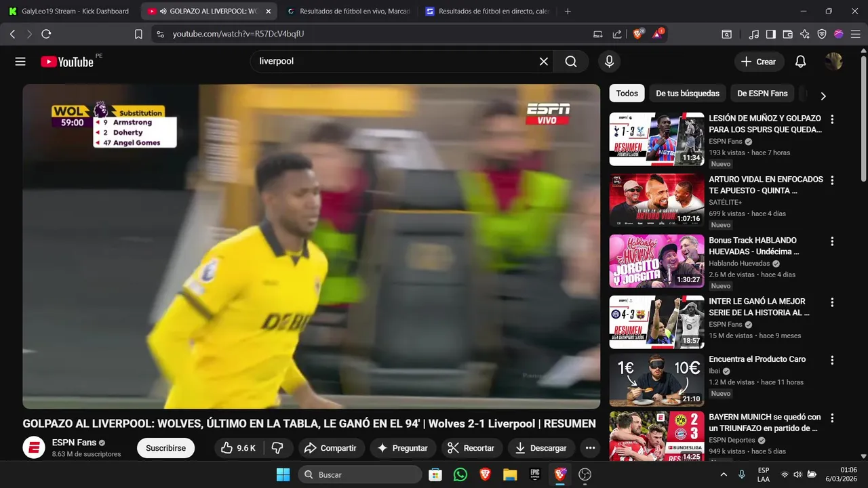The height and width of the screenshot is (488, 868).
Task: Open YouTube notifications bell
Action: click(x=800, y=62)
